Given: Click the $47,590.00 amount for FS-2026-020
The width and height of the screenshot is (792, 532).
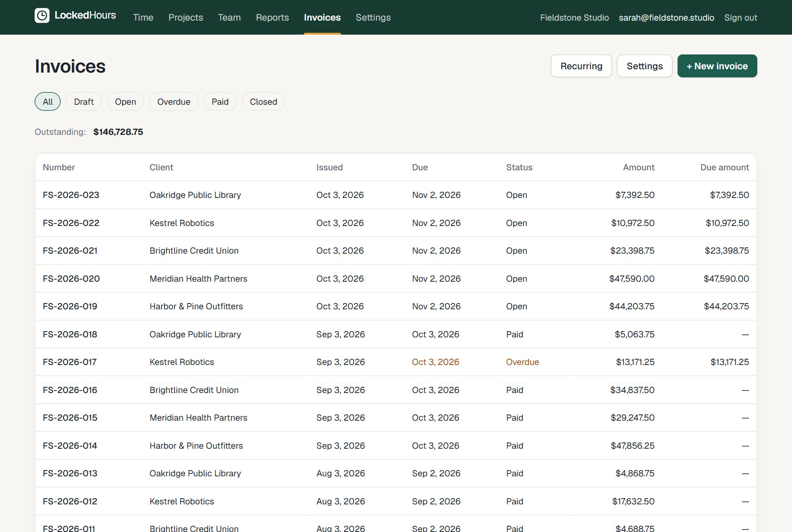Looking at the screenshot, I should click(x=632, y=279).
